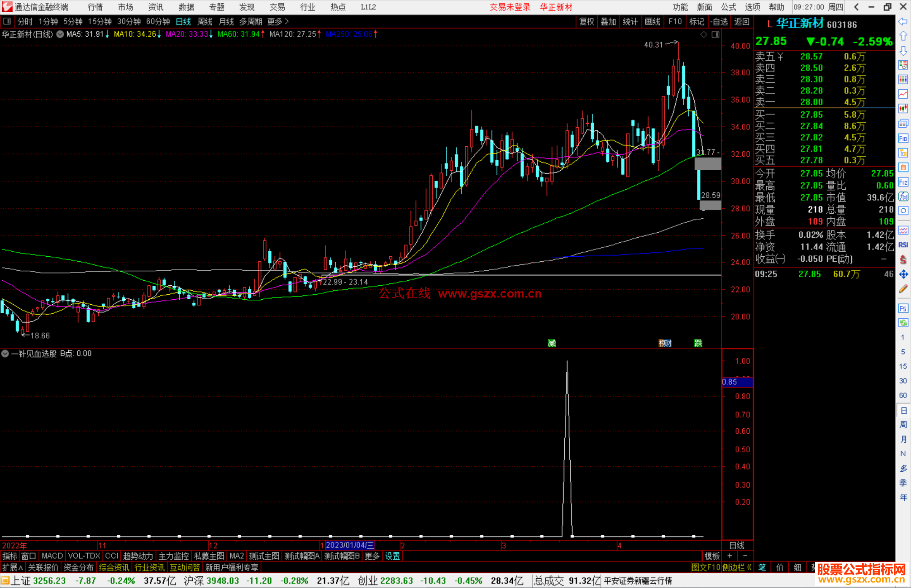
Task: Open the F10 company info icon
Action: tap(903, 138)
